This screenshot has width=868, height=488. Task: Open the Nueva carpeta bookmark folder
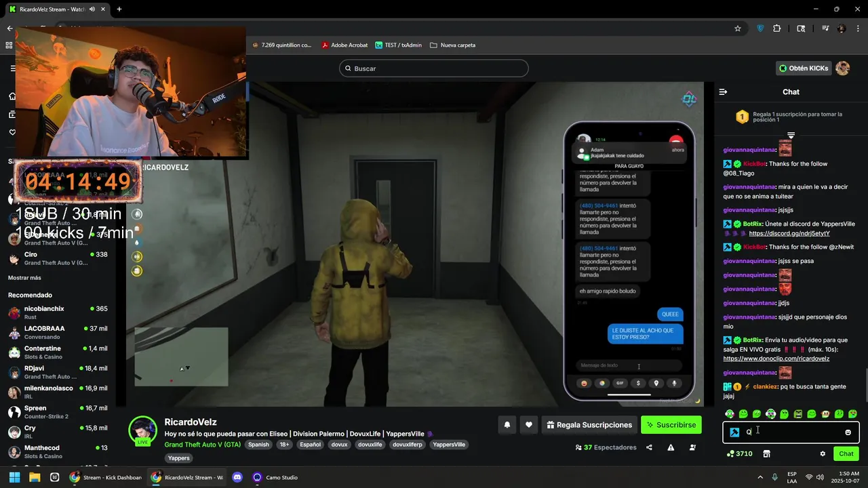coord(452,45)
